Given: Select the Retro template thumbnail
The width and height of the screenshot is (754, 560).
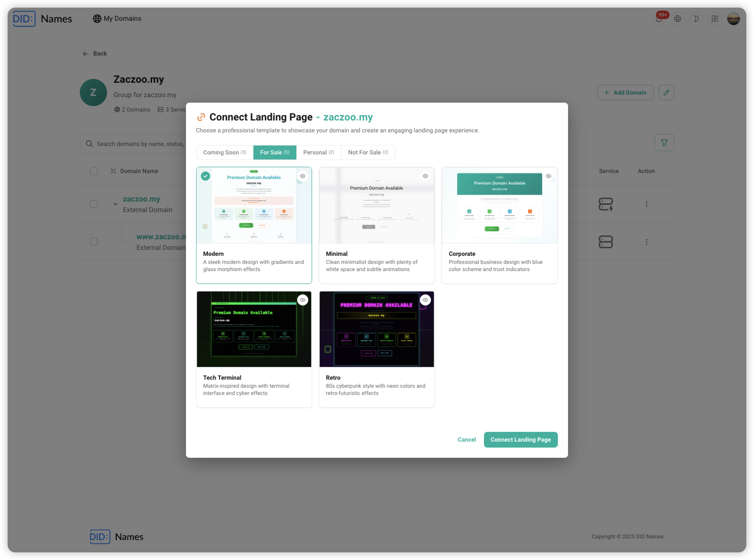Looking at the screenshot, I should tap(377, 329).
